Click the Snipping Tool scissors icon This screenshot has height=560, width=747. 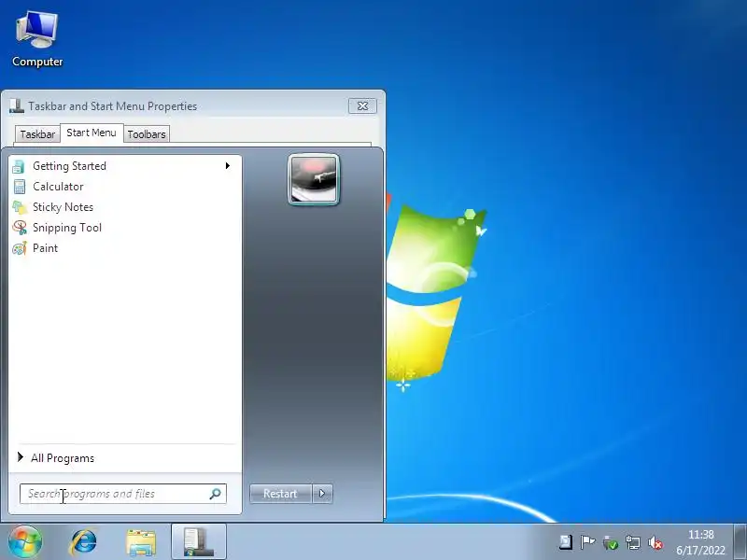pos(20,228)
